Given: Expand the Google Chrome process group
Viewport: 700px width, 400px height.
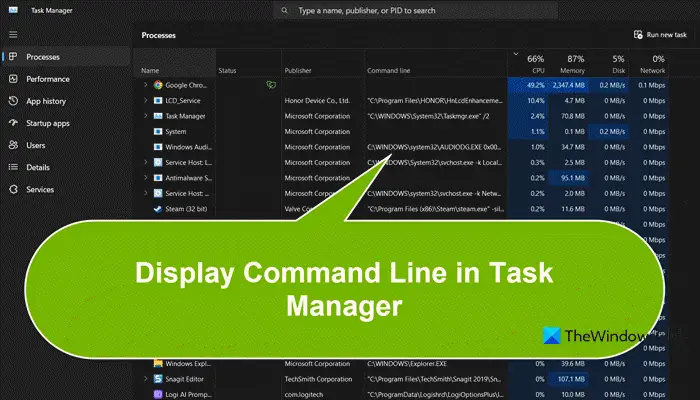Looking at the screenshot, I should click(x=145, y=84).
